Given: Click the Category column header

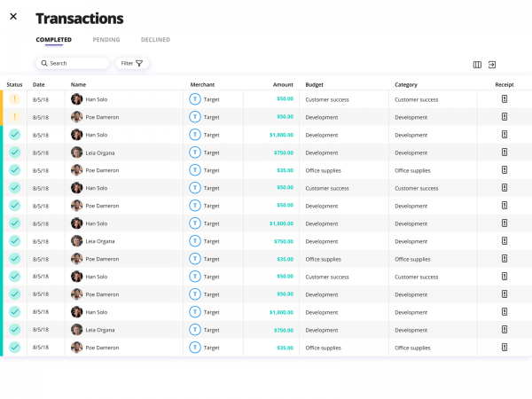Looking at the screenshot, I should tap(406, 84).
